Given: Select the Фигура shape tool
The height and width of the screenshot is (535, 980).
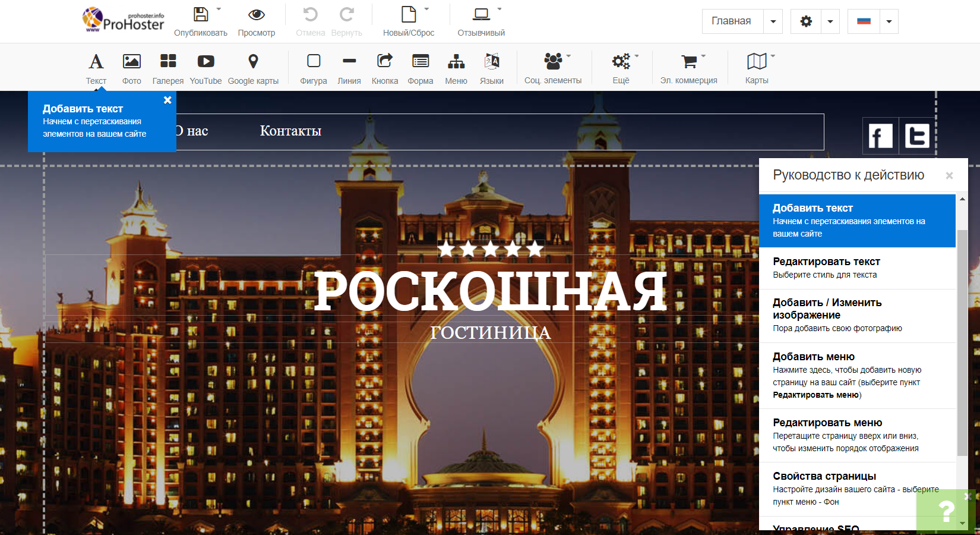Looking at the screenshot, I should tap(314, 62).
